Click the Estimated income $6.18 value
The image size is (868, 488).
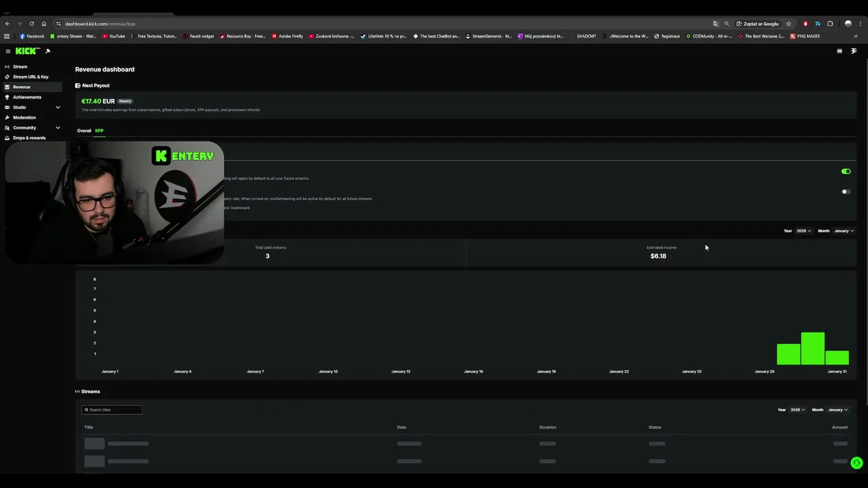658,256
